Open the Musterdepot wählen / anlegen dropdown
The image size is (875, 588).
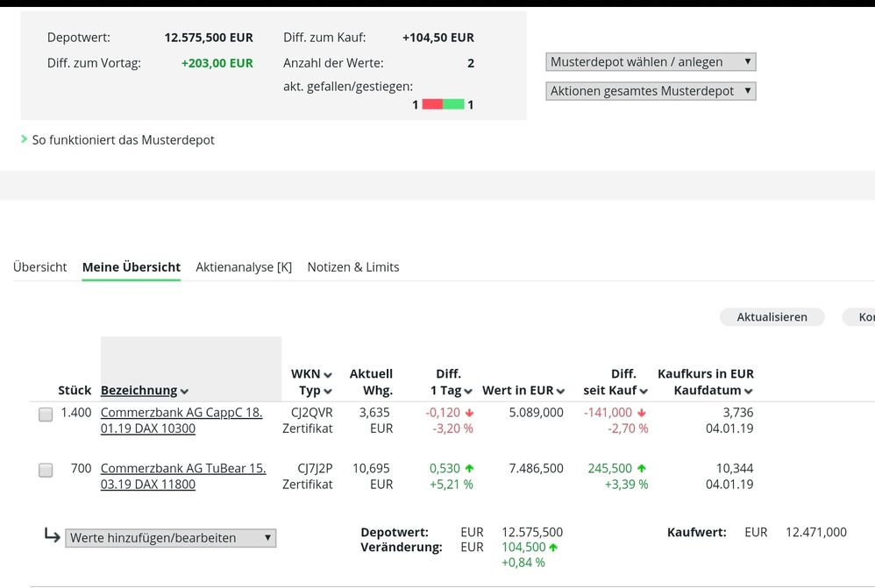tap(651, 61)
